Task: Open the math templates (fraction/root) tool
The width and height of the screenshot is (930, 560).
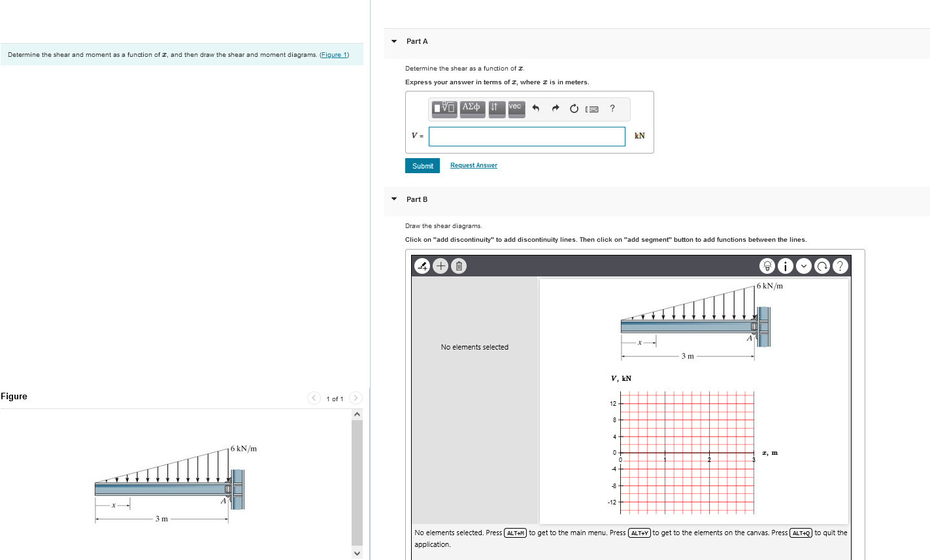Action: click(444, 108)
